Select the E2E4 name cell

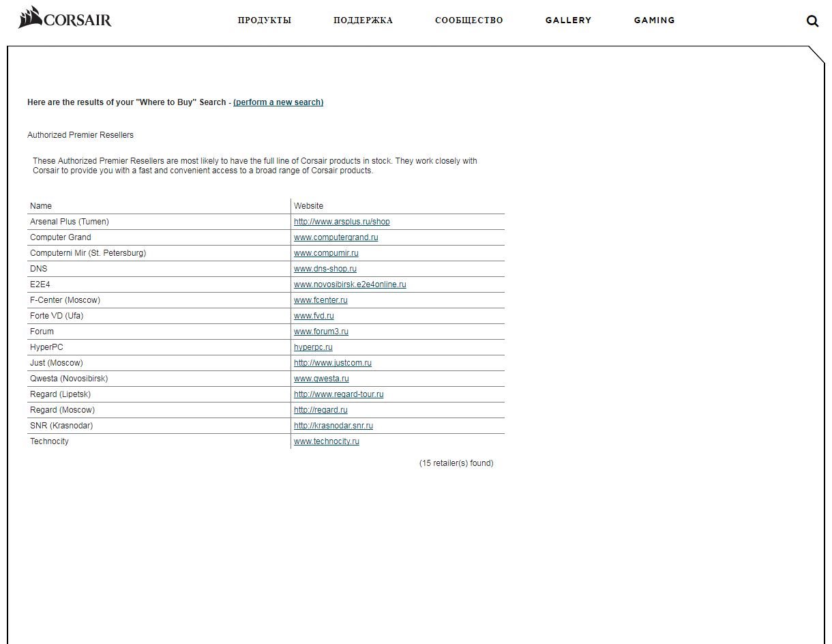coord(159,284)
